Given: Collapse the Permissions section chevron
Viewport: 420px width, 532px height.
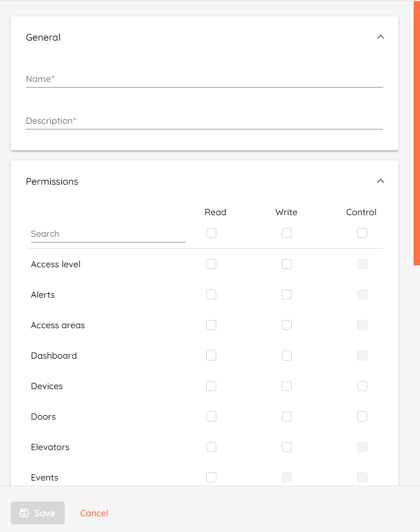Looking at the screenshot, I should coord(380,181).
